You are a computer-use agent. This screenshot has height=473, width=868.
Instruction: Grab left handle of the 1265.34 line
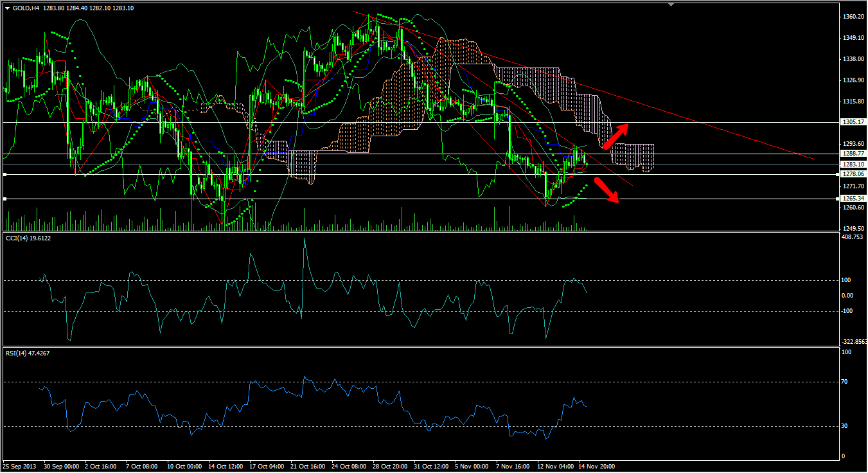point(4,199)
